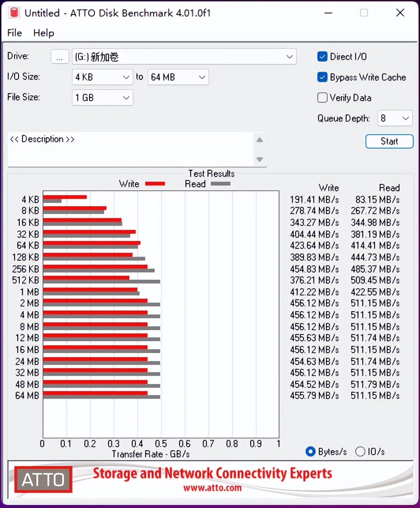Click inside the Description text field

pos(130,149)
